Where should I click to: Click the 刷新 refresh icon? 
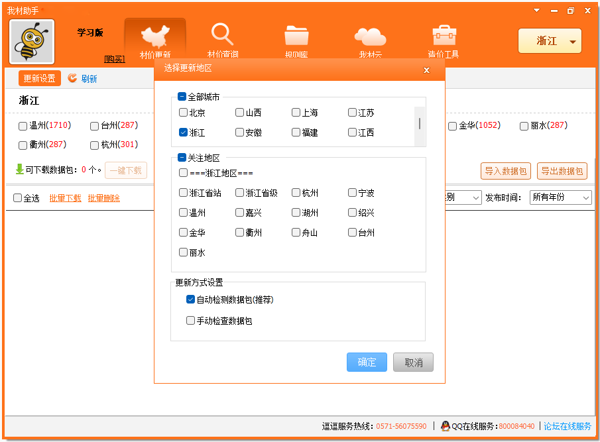pyautogui.click(x=72, y=78)
